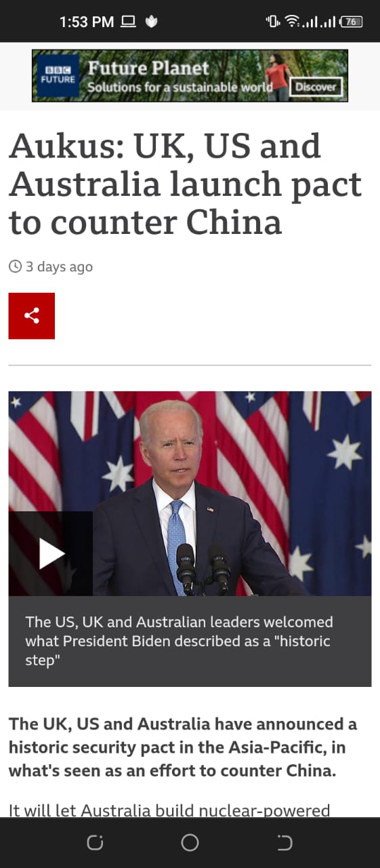Image resolution: width=380 pixels, height=868 pixels.
Task: Tap the battery indicator showing 76
Action: pyautogui.click(x=351, y=22)
